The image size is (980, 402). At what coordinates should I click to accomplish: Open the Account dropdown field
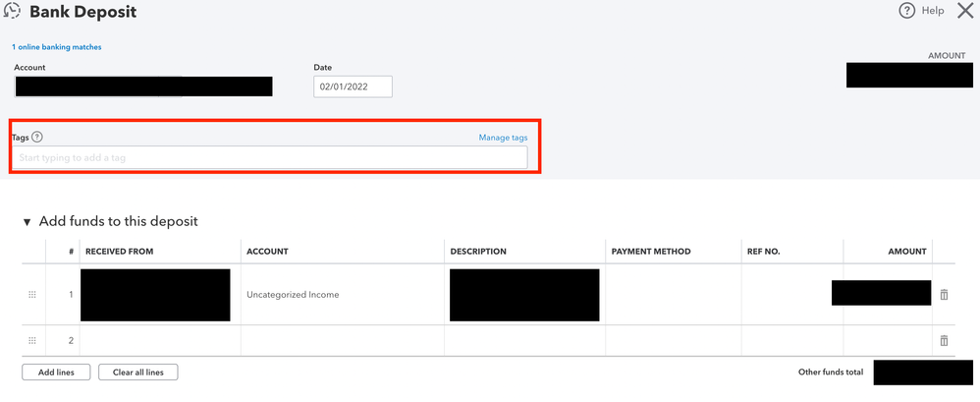[143, 86]
